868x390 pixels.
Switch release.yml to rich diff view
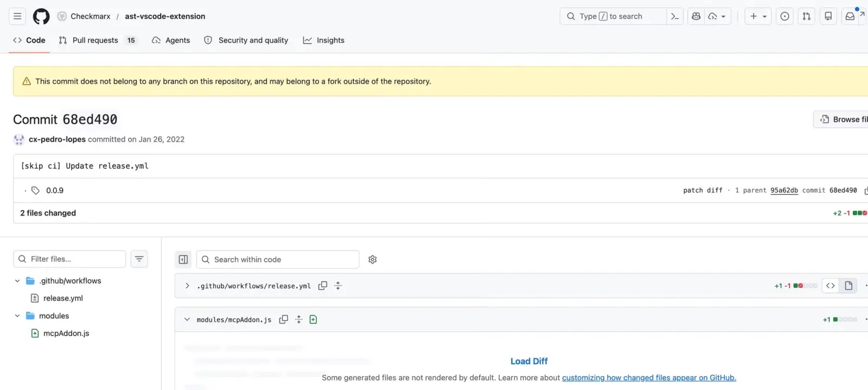coord(848,286)
